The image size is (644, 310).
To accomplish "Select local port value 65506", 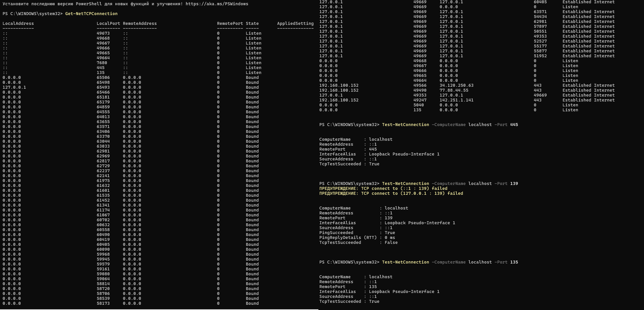I will click(x=103, y=78).
